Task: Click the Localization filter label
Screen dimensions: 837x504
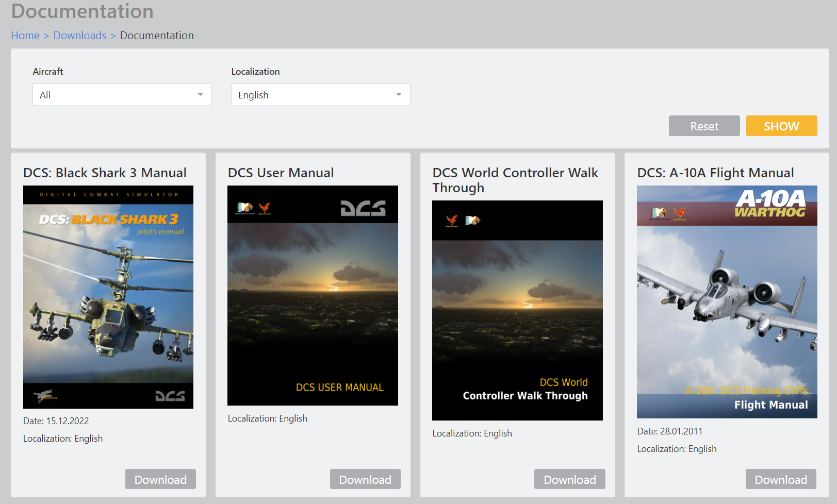Action: point(256,72)
